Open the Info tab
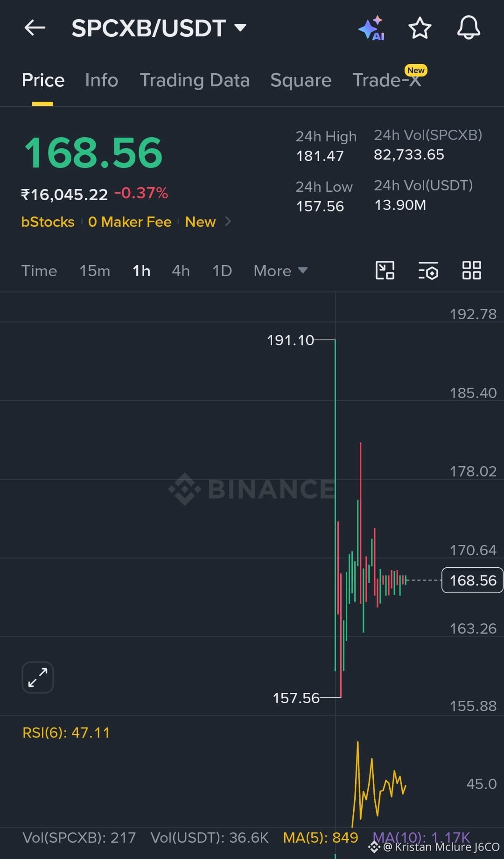504x859 pixels. [102, 80]
